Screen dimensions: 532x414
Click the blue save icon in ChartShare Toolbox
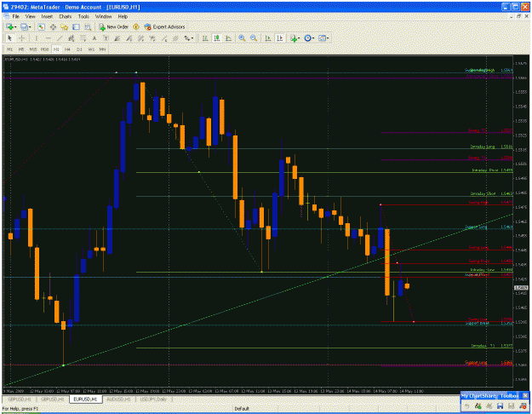click(500, 405)
